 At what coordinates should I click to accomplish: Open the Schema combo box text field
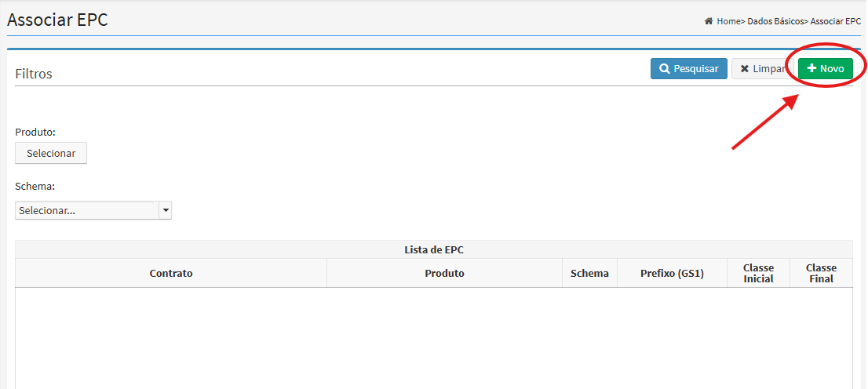click(x=86, y=210)
